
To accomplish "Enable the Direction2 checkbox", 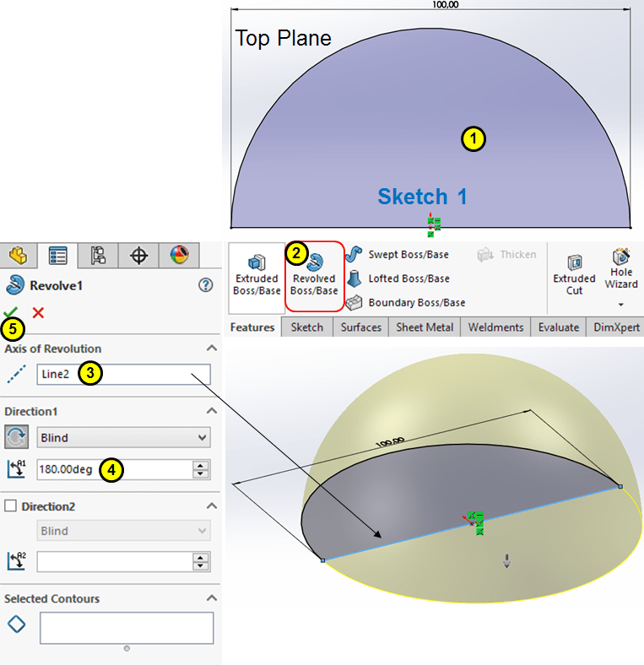I will pyautogui.click(x=10, y=506).
